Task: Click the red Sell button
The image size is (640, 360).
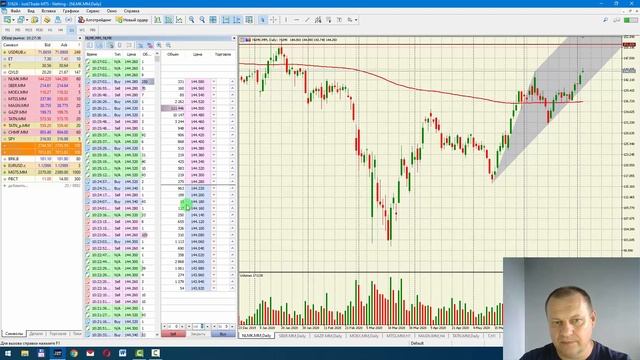Action: pyautogui.click(x=173, y=334)
